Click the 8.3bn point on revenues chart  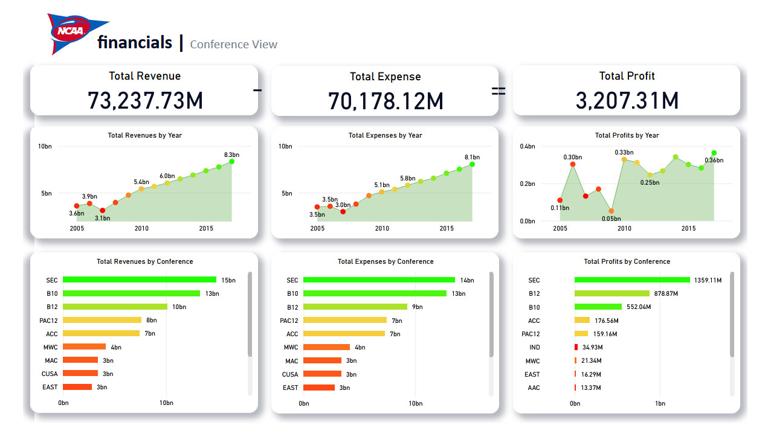click(232, 161)
